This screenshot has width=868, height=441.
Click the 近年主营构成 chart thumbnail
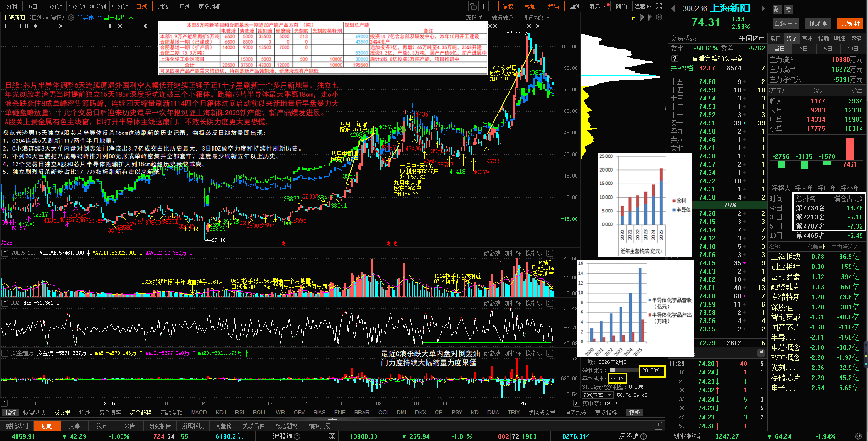point(644,205)
